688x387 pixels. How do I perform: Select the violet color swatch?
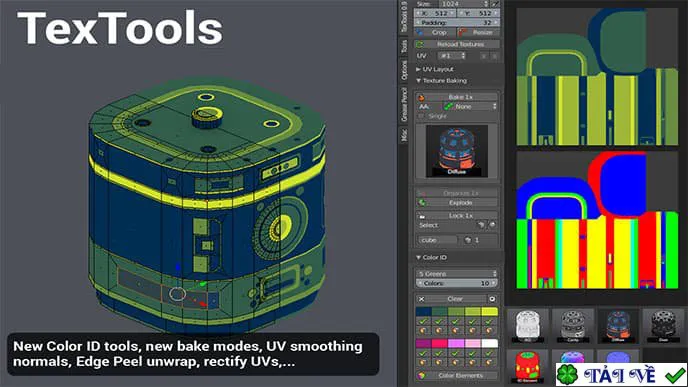[x=456, y=343]
